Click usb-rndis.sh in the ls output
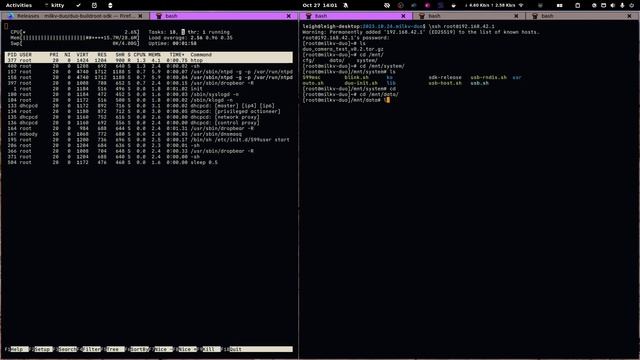This screenshot has width=640, height=360. (488, 78)
